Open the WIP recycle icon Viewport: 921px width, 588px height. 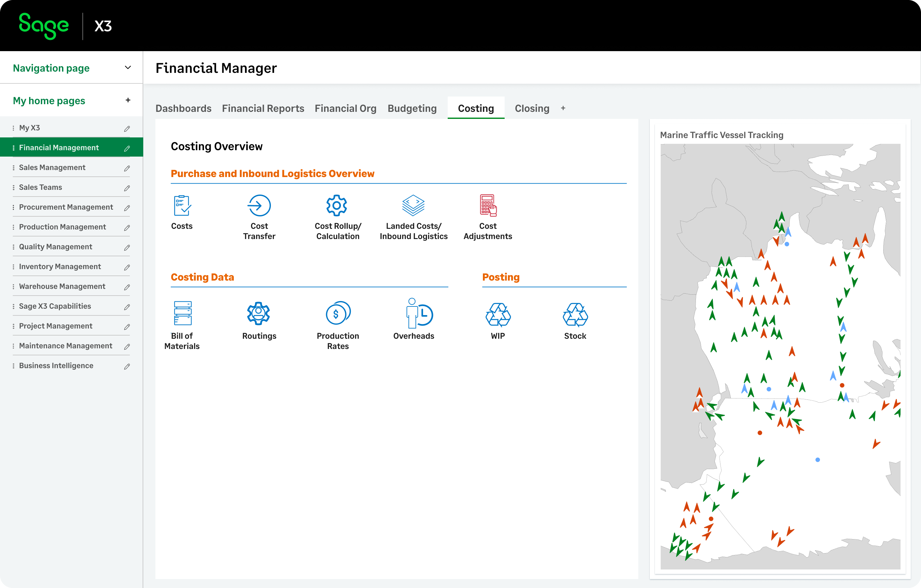click(498, 315)
